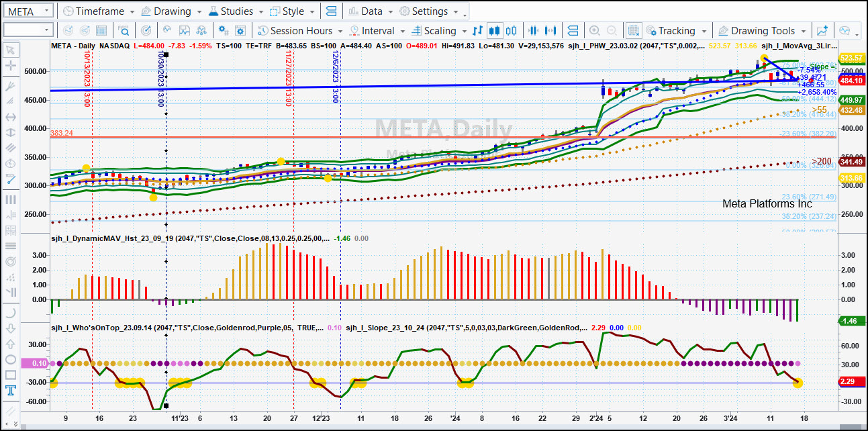Select the arc drawing tool
Image resolution: width=868 pixels, height=431 pixels.
pyautogui.click(x=11, y=312)
